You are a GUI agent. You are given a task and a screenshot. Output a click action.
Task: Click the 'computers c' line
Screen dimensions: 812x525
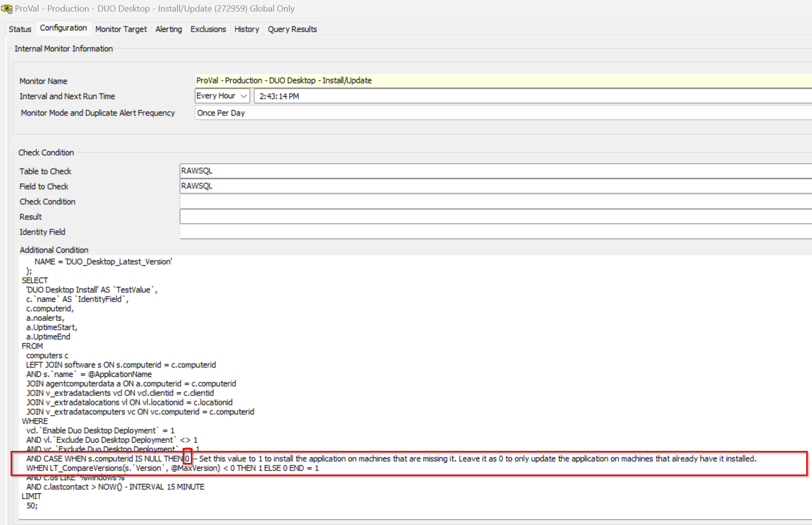coord(47,355)
